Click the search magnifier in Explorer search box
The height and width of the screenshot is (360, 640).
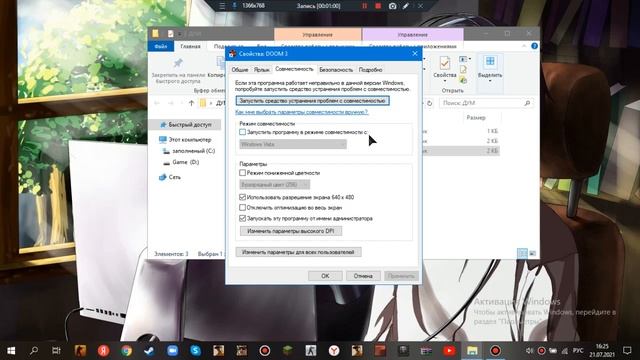527,103
